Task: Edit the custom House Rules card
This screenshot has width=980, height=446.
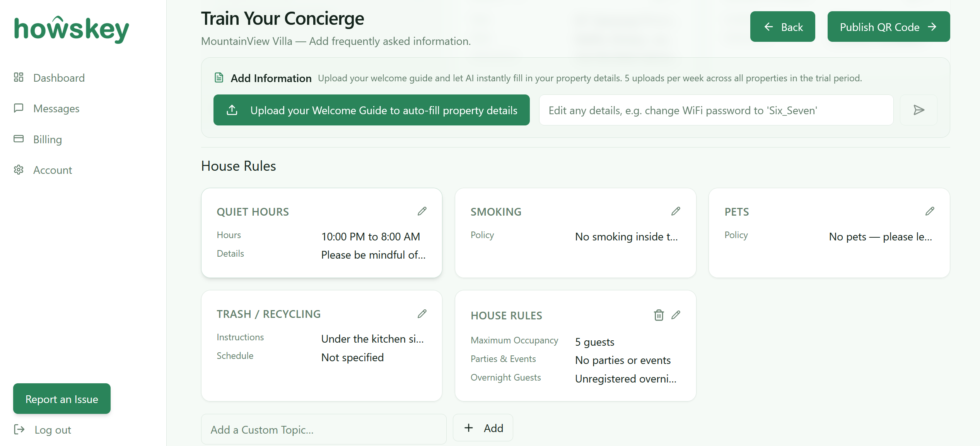Action: (676, 315)
